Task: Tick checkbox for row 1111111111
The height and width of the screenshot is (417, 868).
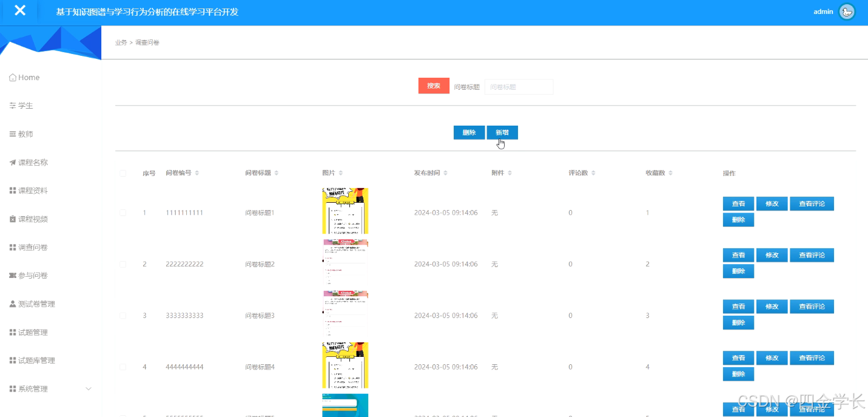Action: (x=123, y=213)
